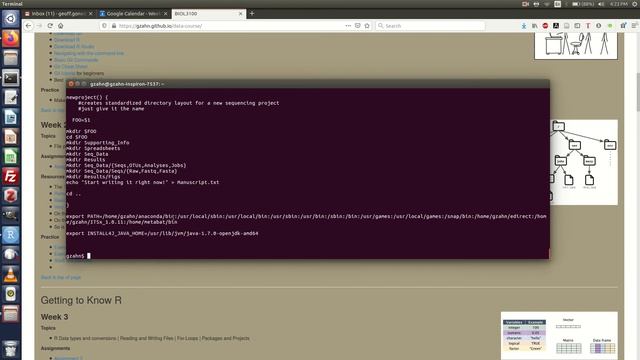Viewport: 640px width, 360px height.
Task: Open the Trash in the dock
Action: click(11, 349)
